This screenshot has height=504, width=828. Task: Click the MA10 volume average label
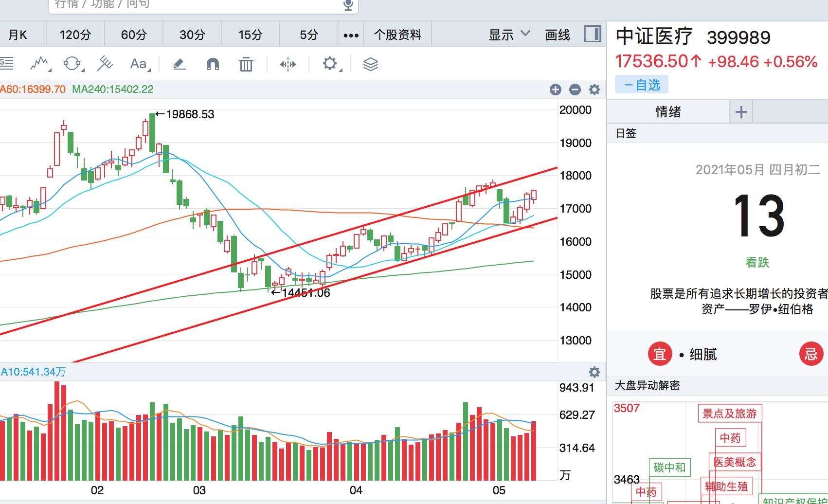[x=33, y=372]
